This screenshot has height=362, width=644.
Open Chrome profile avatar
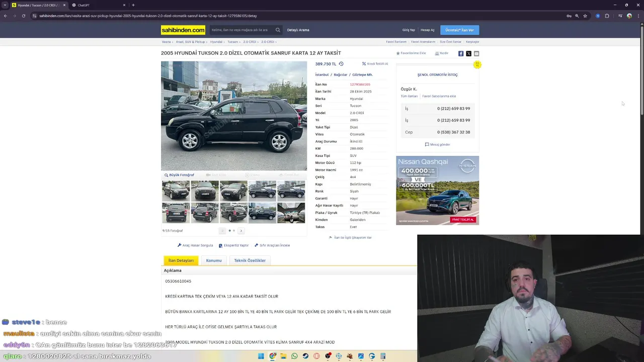[x=629, y=16]
